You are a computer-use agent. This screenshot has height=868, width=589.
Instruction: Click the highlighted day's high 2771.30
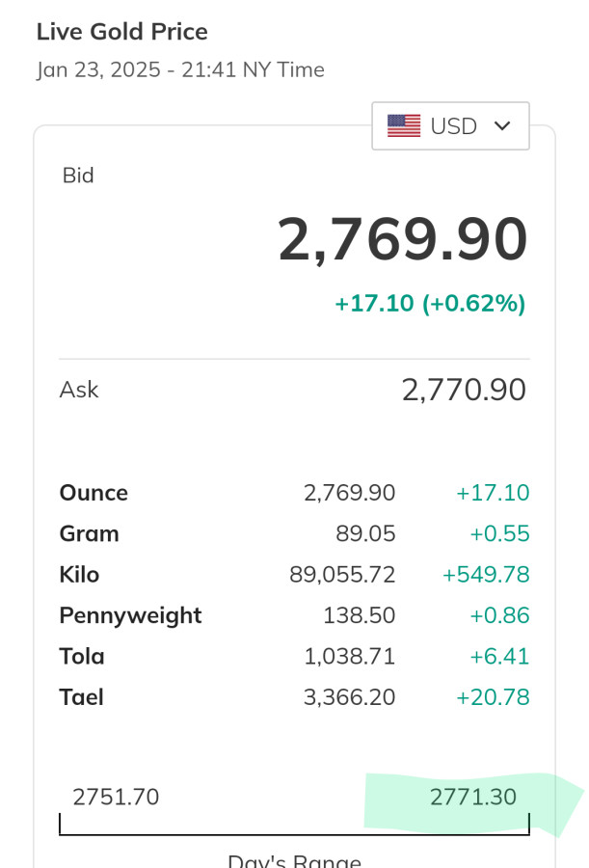point(472,797)
